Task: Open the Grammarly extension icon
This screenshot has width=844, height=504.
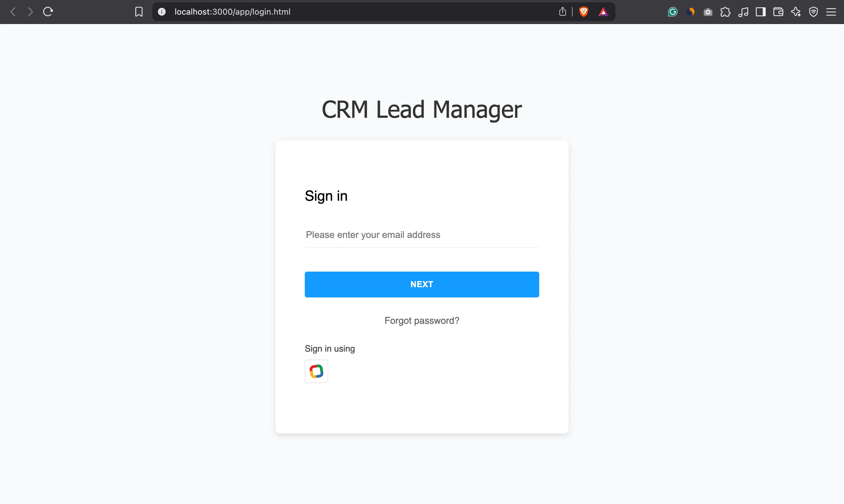Action: tap(673, 12)
